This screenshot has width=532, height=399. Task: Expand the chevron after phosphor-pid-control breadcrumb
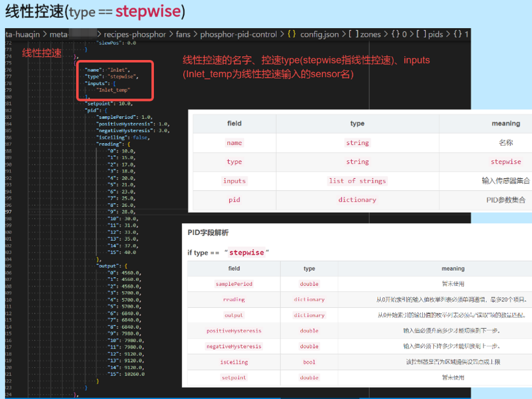click(x=282, y=34)
